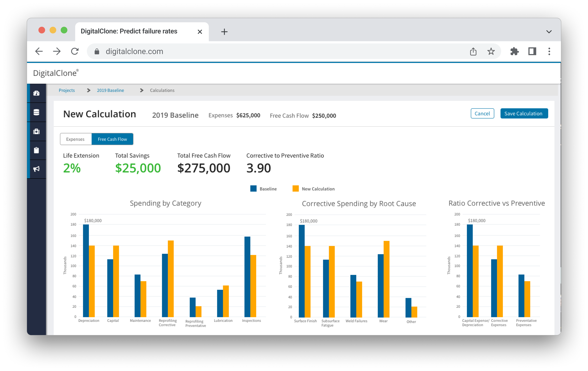Go to 2019 Baseline breadcrumb link

[x=110, y=90]
